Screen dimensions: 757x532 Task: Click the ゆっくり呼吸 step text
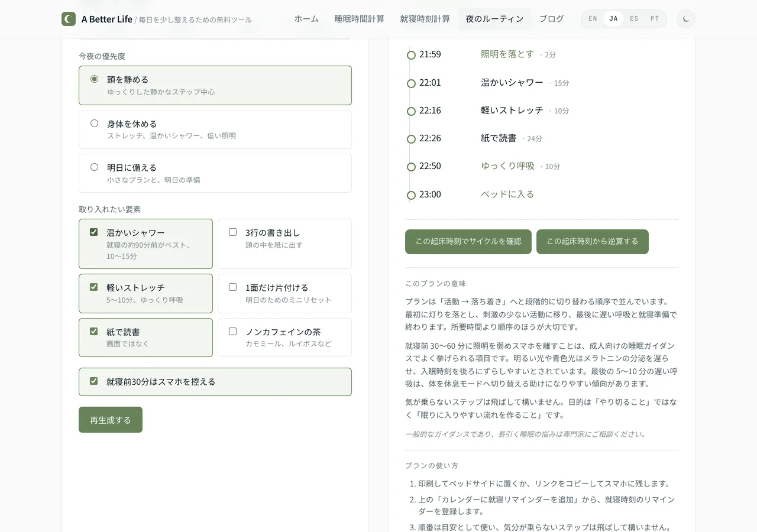(507, 166)
